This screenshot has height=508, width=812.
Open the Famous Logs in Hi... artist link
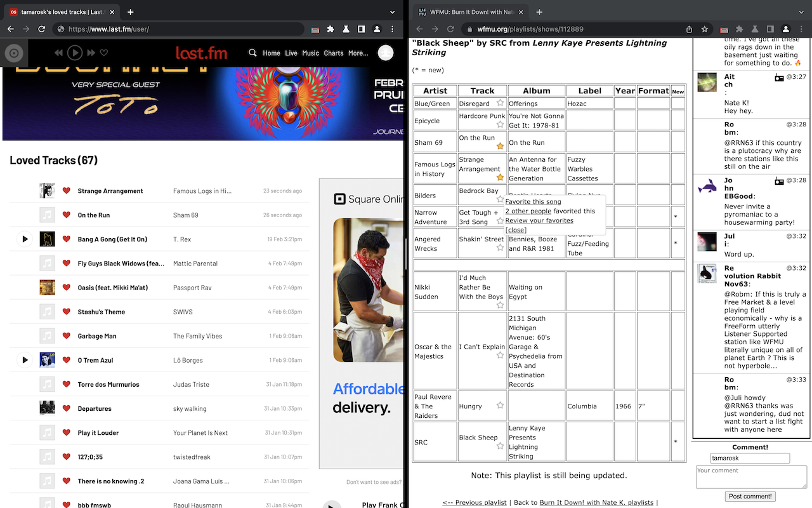[202, 190]
